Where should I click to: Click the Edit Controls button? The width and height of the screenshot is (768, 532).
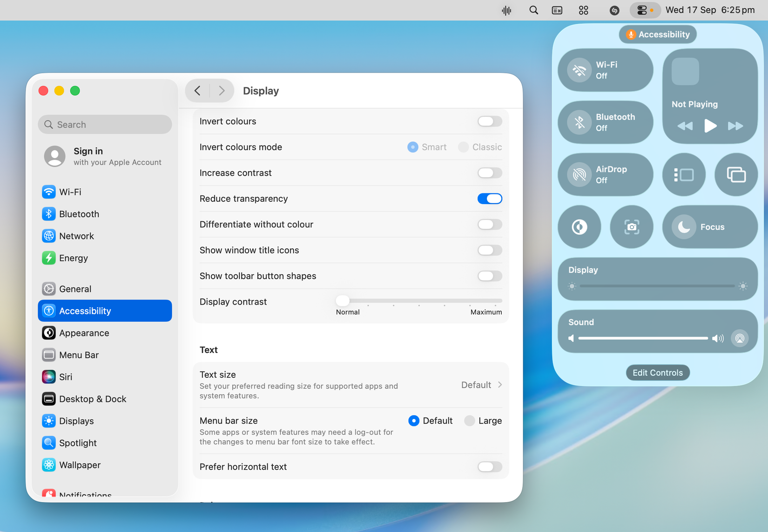[657, 372]
